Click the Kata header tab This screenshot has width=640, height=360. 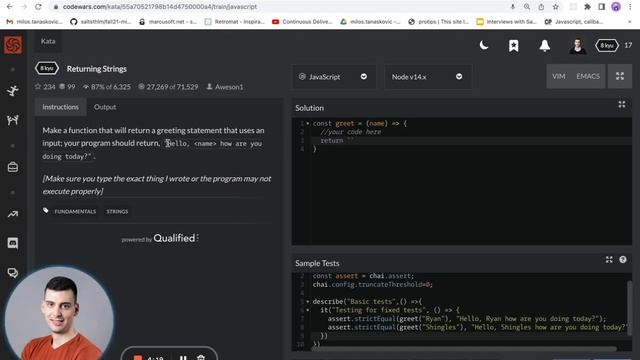[x=48, y=41]
